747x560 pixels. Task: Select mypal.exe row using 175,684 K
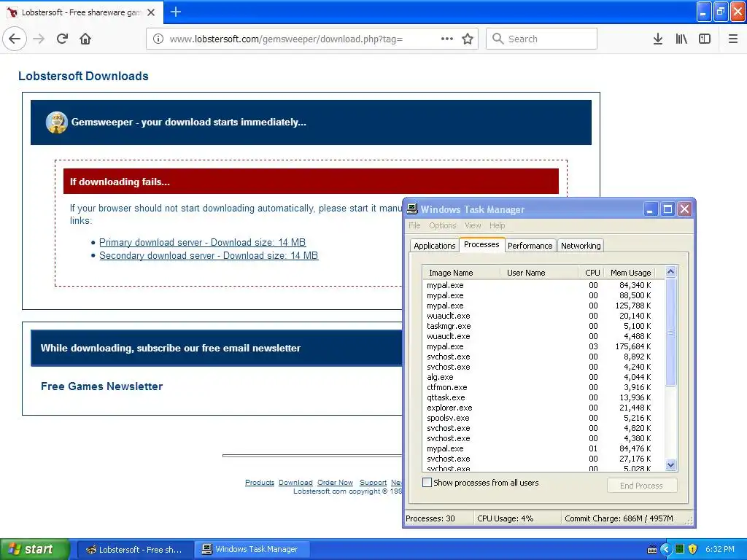543,346
